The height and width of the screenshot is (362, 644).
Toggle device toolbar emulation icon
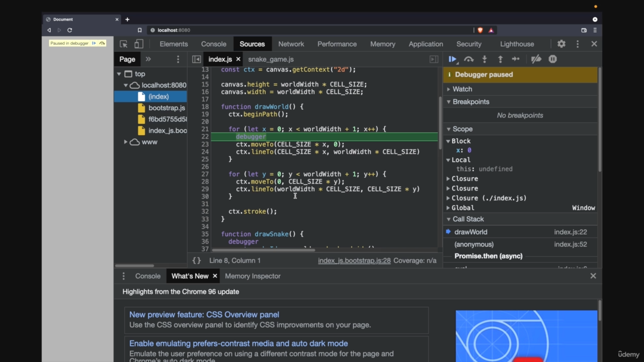(x=139, y=44)
